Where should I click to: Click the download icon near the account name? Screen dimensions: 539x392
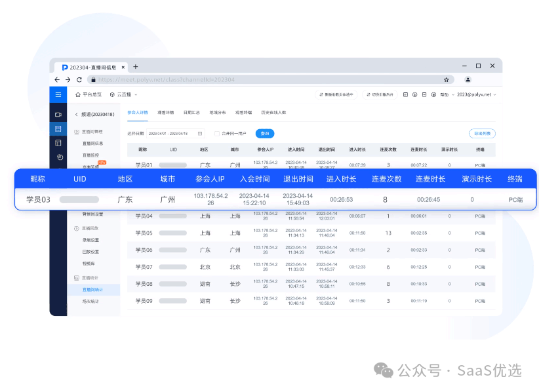(414, 94)
